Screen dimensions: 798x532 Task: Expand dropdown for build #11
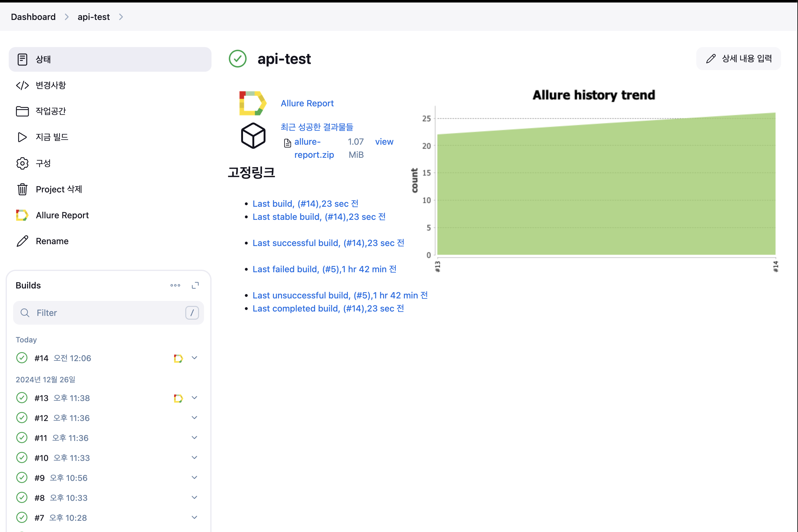(194, 437)
